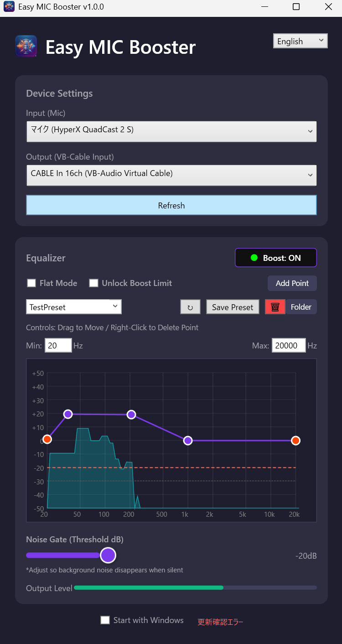Select the purple EQ point at 1k
Viewport: 342px width, 644px height.
coord(188,441)
